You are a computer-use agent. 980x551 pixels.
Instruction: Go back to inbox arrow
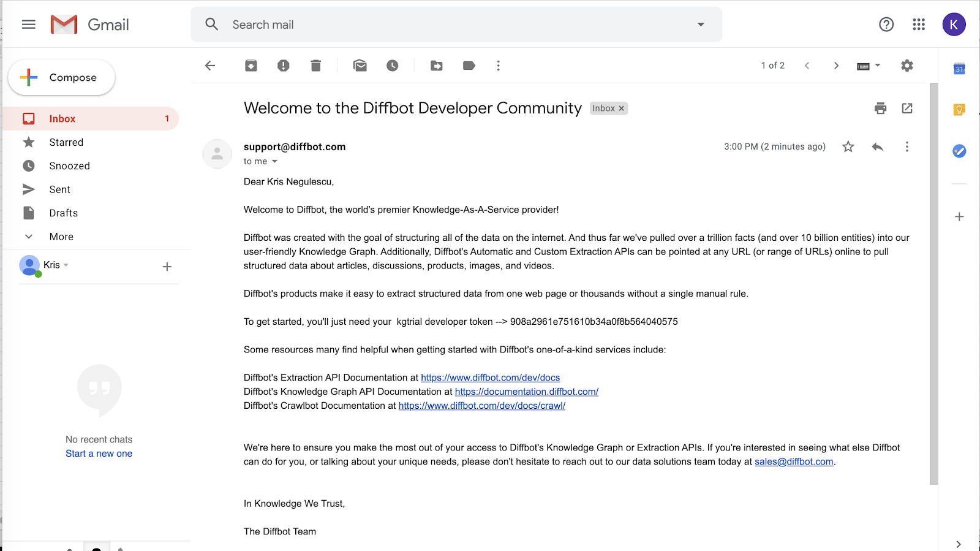click(210, 66)
